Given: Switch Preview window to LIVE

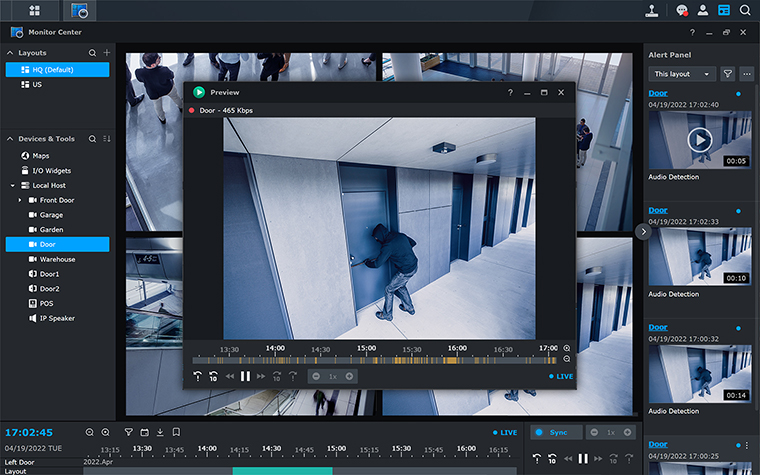Looking at the screenshot, I should pyautogui.click(x=562, y=376).
